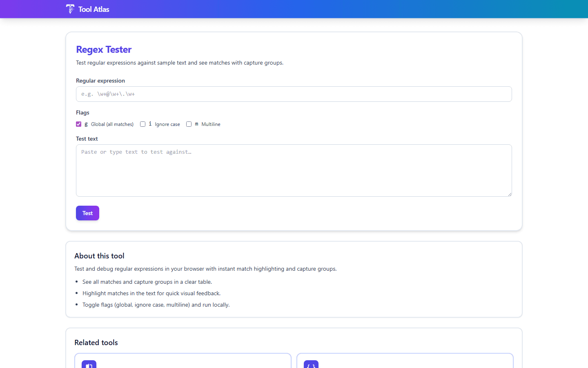
Task: Enable the Ignore case flag
Action: pyautogui.click(x=143, y=124)
